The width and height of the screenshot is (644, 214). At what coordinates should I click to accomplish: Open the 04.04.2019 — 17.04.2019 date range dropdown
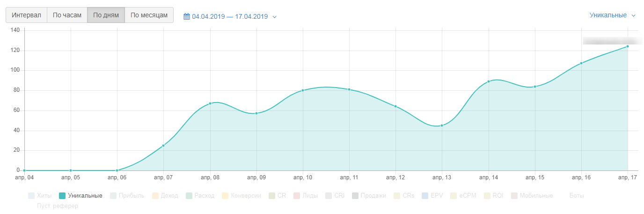click(229, 16)
